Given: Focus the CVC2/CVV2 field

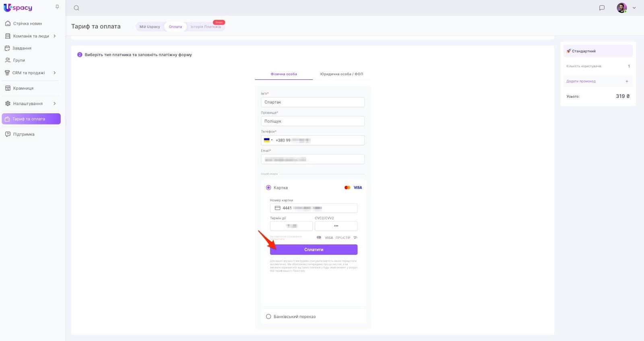Looking at the screenshot, I should point(336,226).
